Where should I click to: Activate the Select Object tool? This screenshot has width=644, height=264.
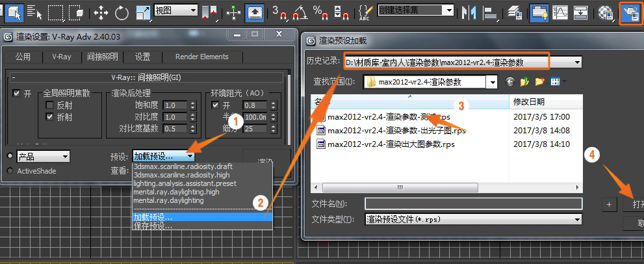pos(15,12)
